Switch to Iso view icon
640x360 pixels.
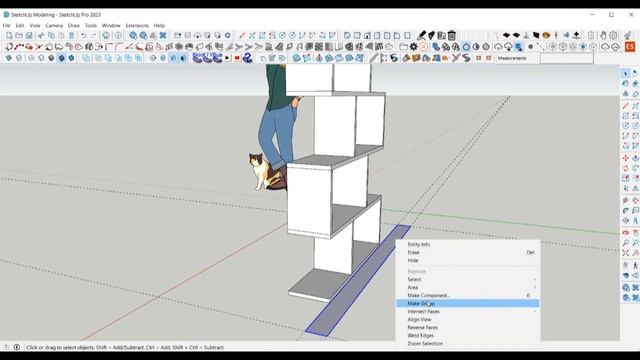coord(347,36)
